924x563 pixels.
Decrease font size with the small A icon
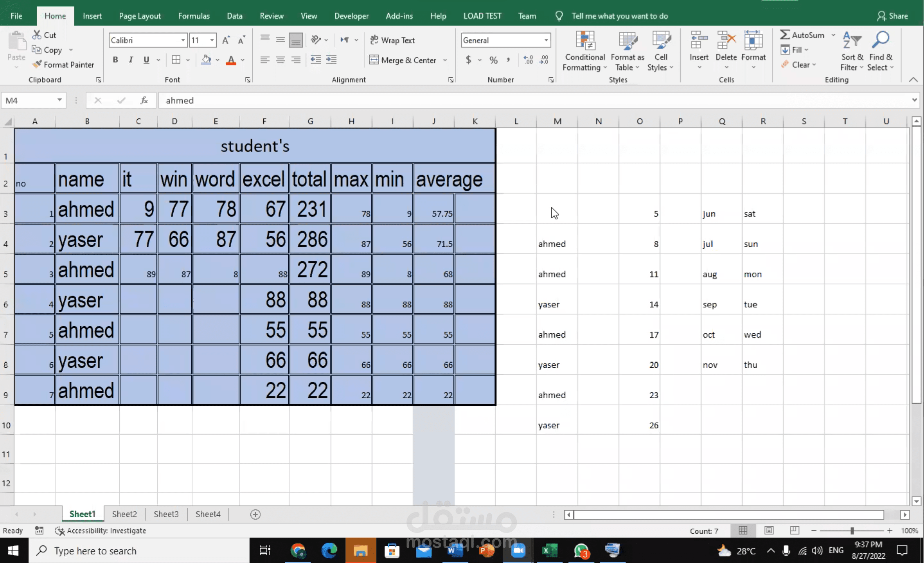(242, 40)
